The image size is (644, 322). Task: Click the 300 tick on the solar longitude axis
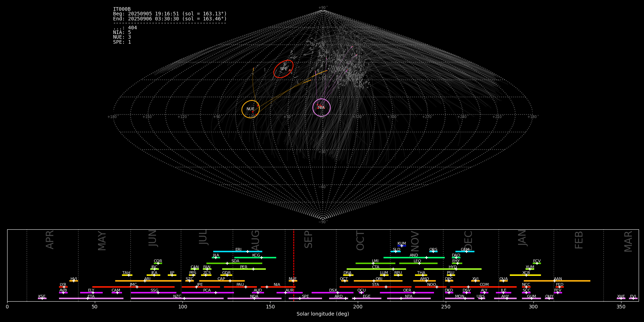coord(533,307)
